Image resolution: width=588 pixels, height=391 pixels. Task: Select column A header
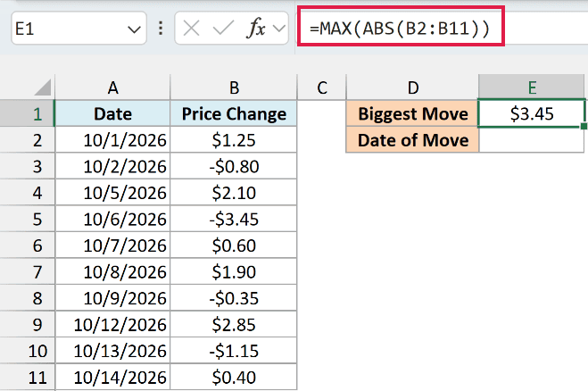pos(112,87)
